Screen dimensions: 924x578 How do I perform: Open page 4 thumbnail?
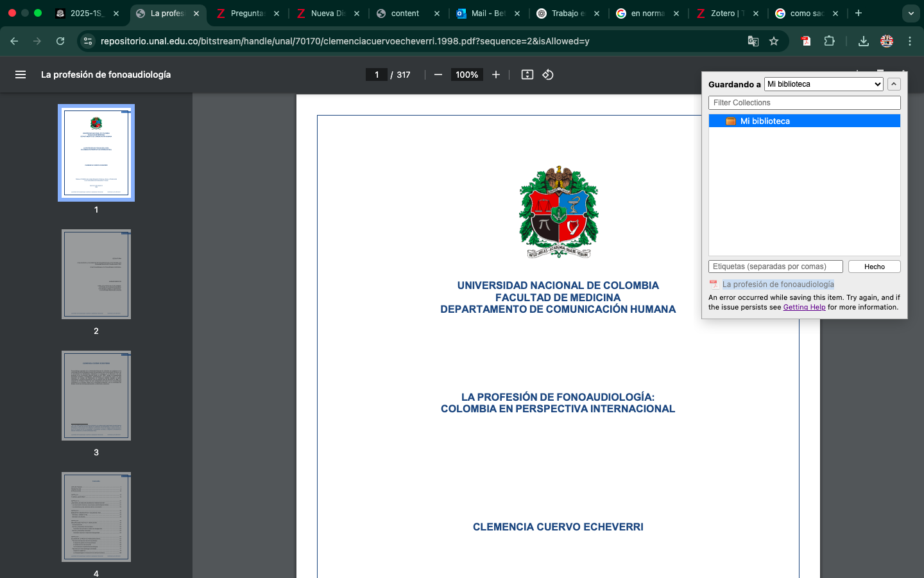(x=96, y=517)
